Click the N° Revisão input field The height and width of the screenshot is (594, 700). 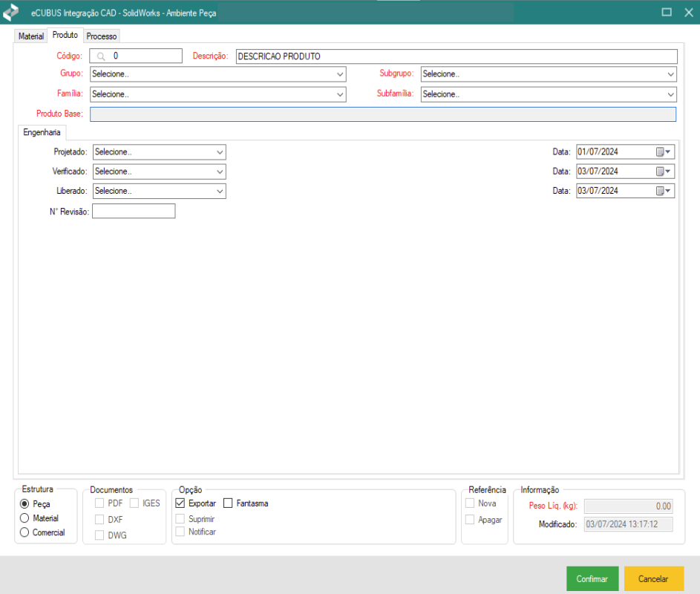click(x=134, y=212)
